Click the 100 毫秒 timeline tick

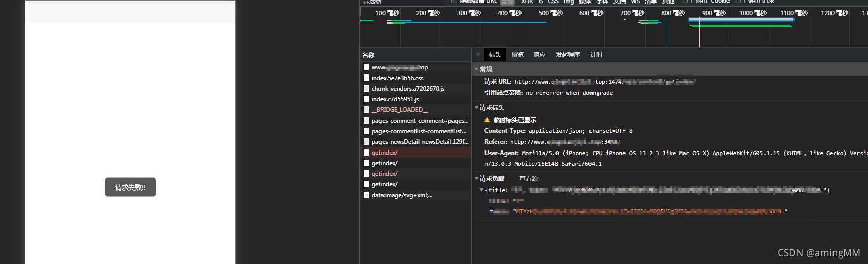click(387, 13)
